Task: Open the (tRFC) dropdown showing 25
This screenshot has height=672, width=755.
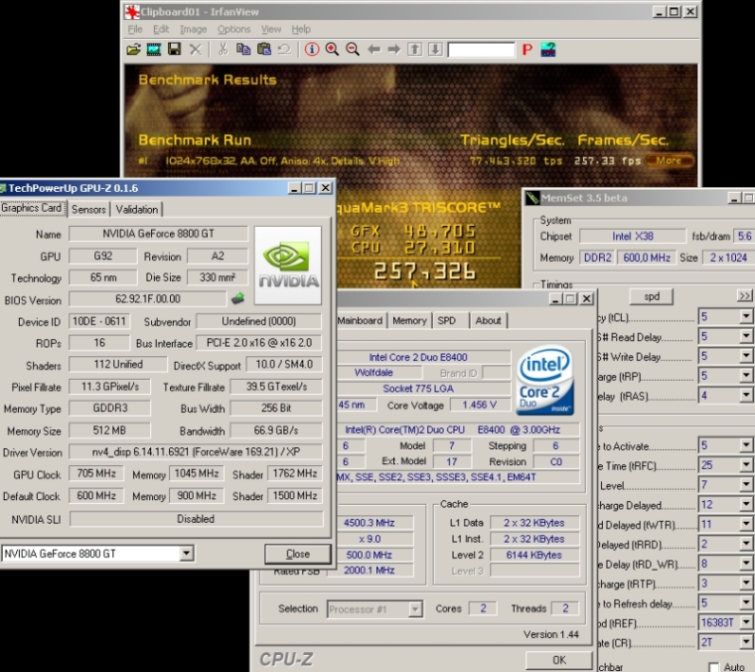Action: tap(746, 465)
